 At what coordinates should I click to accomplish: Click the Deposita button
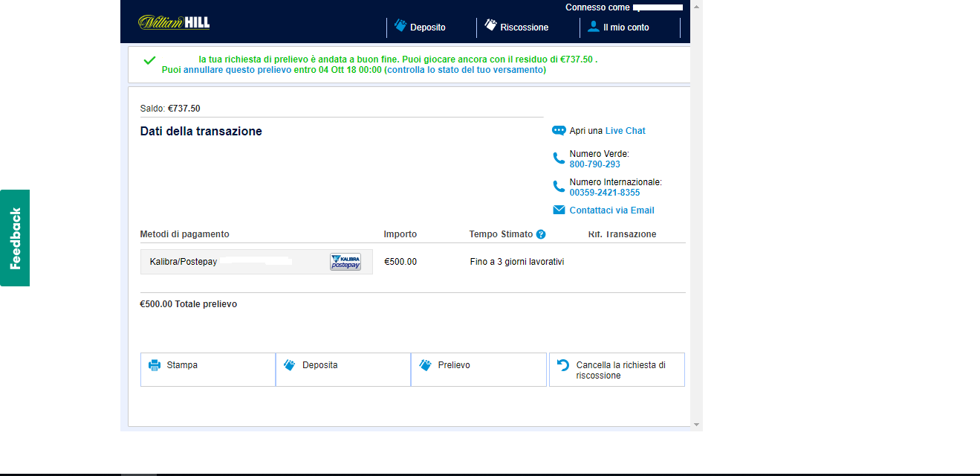click(343, 370)
